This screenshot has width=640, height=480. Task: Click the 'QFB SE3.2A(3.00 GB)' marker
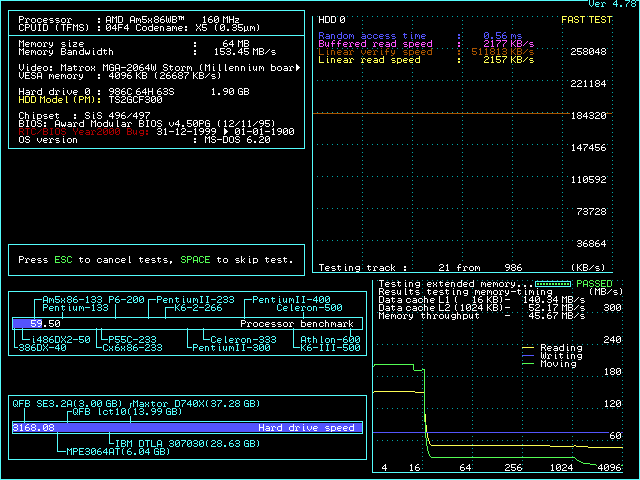[67, 404]
